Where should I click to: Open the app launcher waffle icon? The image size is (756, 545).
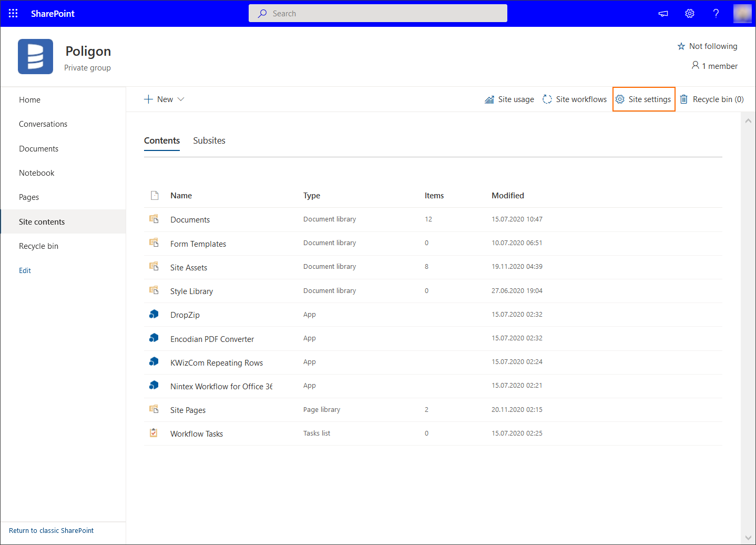point(13,13)
